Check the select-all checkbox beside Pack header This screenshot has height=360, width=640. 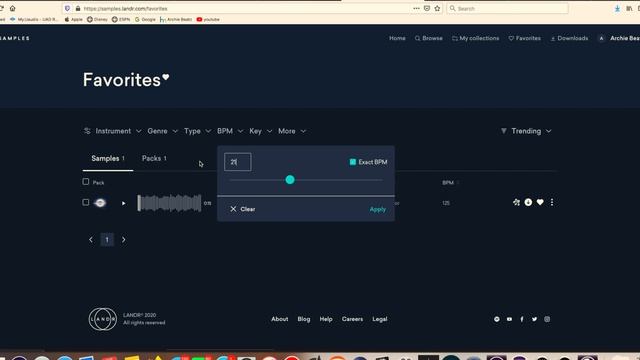point(86,182)
